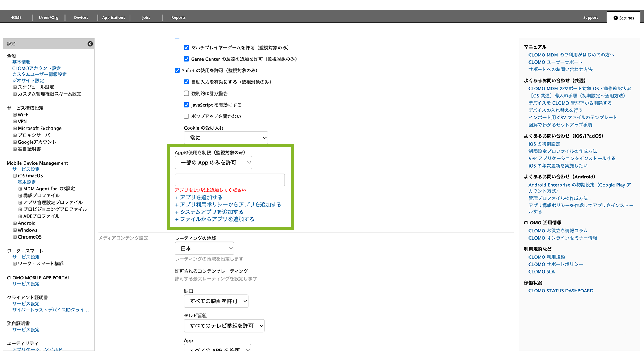The width and height of the screenshot is (644, 362).
Task: Open the レーティングの地域 dropdown
Action: click(x=204, y=248)
